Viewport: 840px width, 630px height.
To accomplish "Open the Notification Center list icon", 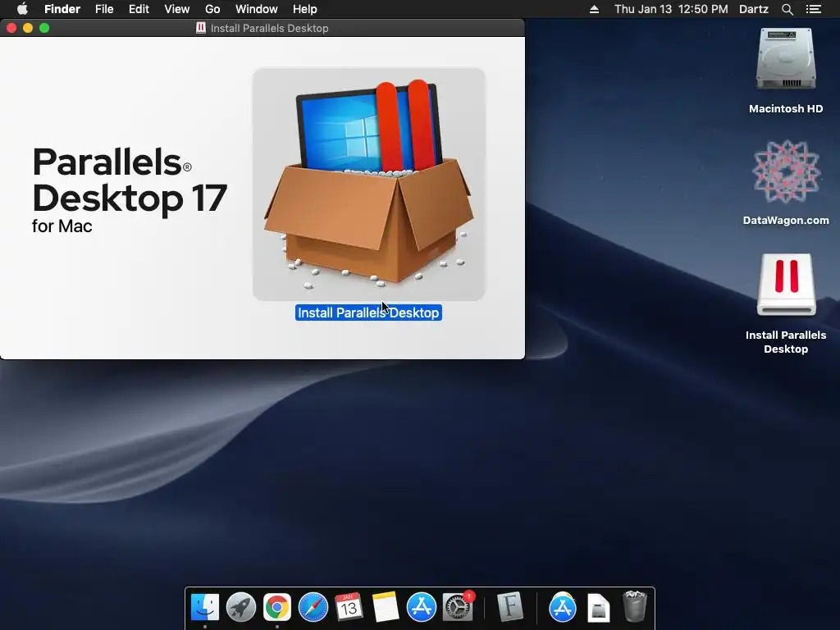I will [x=814, y=9].
